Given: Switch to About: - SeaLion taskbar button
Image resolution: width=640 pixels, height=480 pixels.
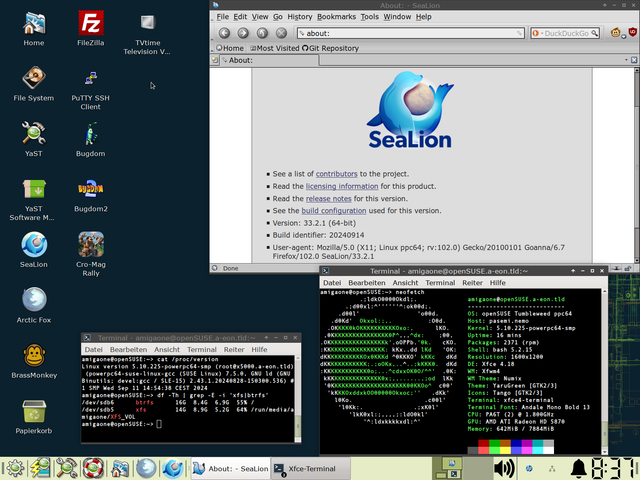Looking at the screenshot, I should [x=231, y=469].
